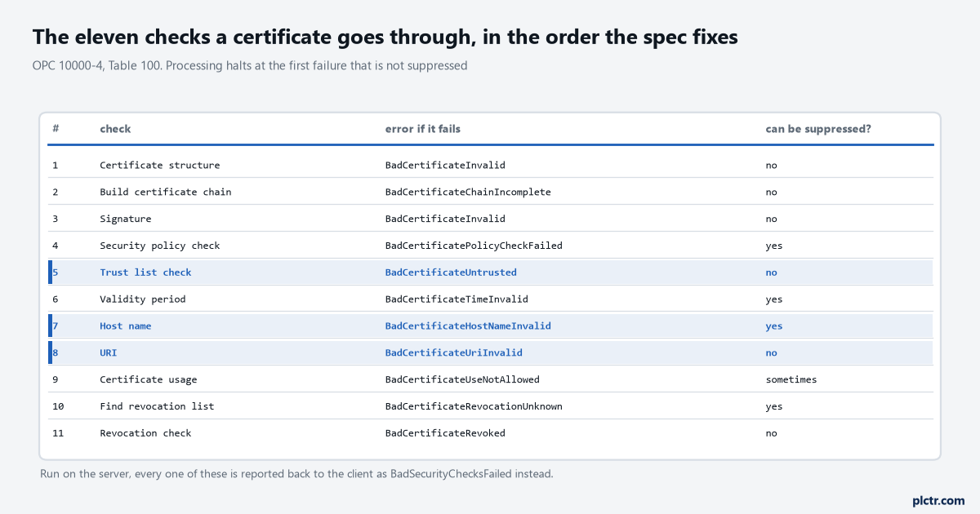Viewport: 980px width, 514px height.
Task: Click row number 8 in the table
Action: point(56,353)
